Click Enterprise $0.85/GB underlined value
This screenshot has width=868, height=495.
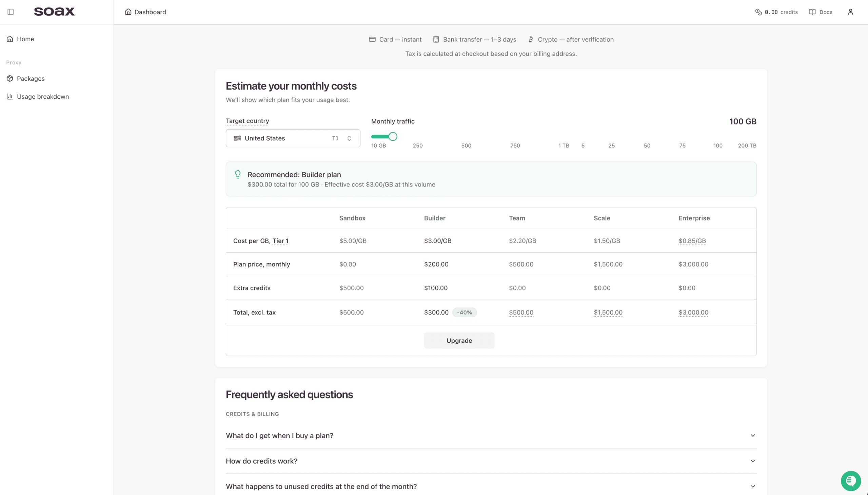pos(692,241)
